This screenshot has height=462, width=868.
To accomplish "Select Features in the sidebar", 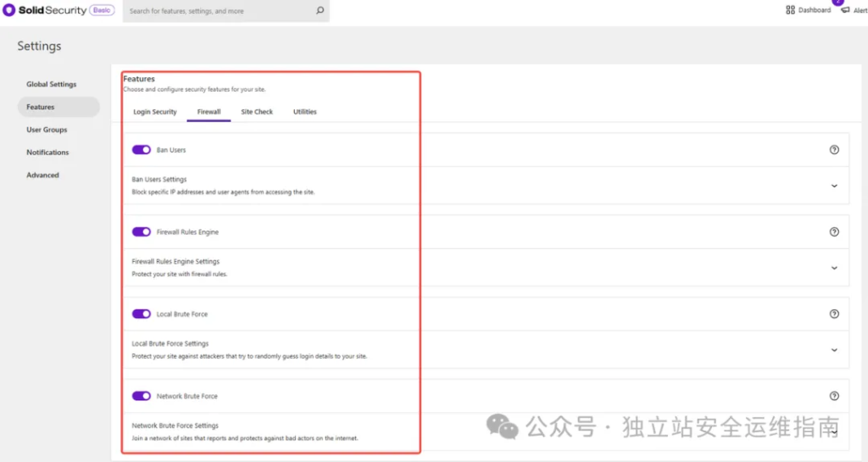I will [58, 107].
